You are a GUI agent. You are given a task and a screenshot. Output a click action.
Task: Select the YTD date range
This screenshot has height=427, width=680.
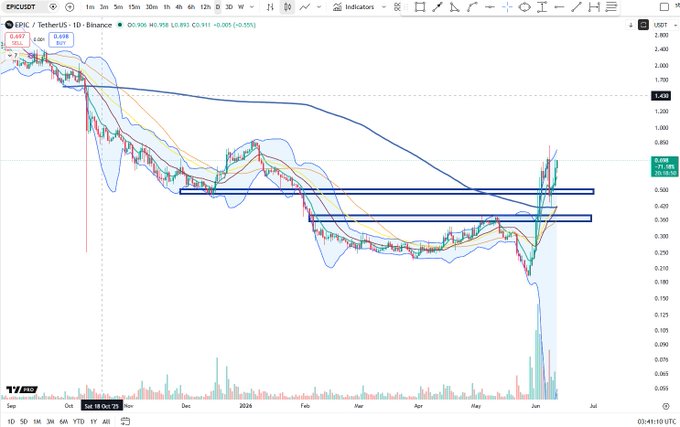78,421
